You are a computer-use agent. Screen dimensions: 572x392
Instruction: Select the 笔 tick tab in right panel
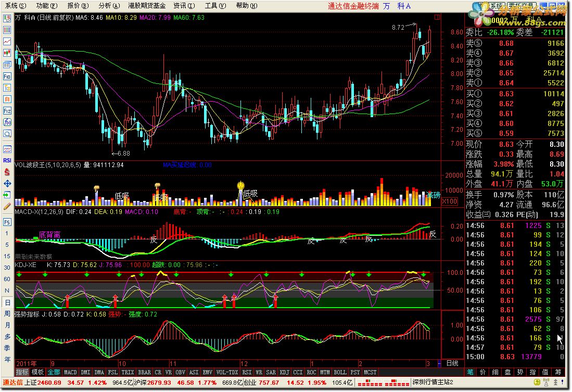click(x=471, y=372)
